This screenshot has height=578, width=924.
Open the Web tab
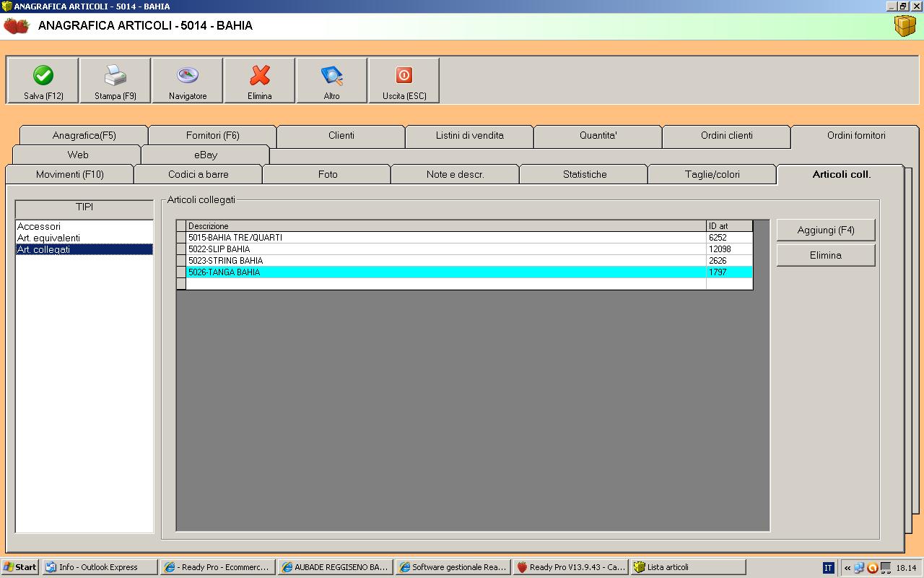pos(78,155)
